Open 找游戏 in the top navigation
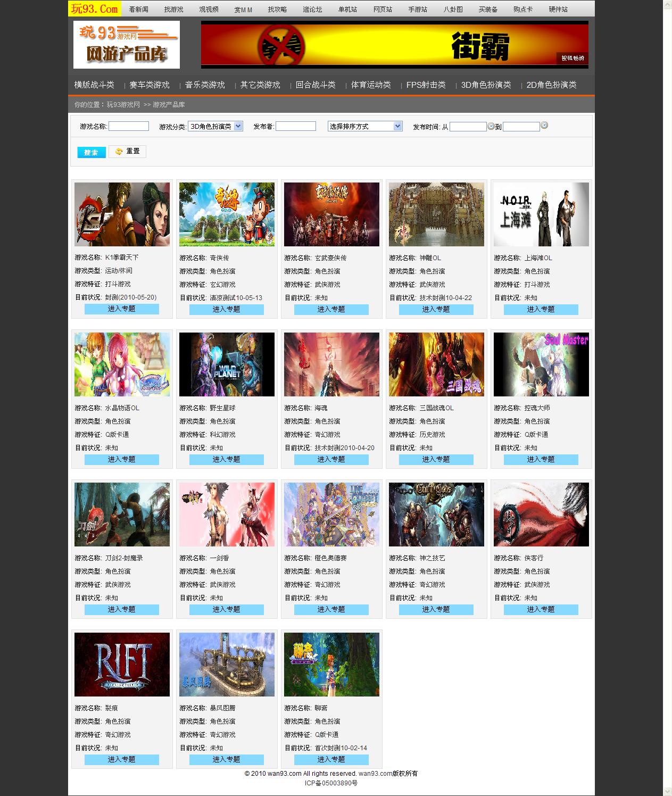The image size is (672, 796). (x=173, y=10)
